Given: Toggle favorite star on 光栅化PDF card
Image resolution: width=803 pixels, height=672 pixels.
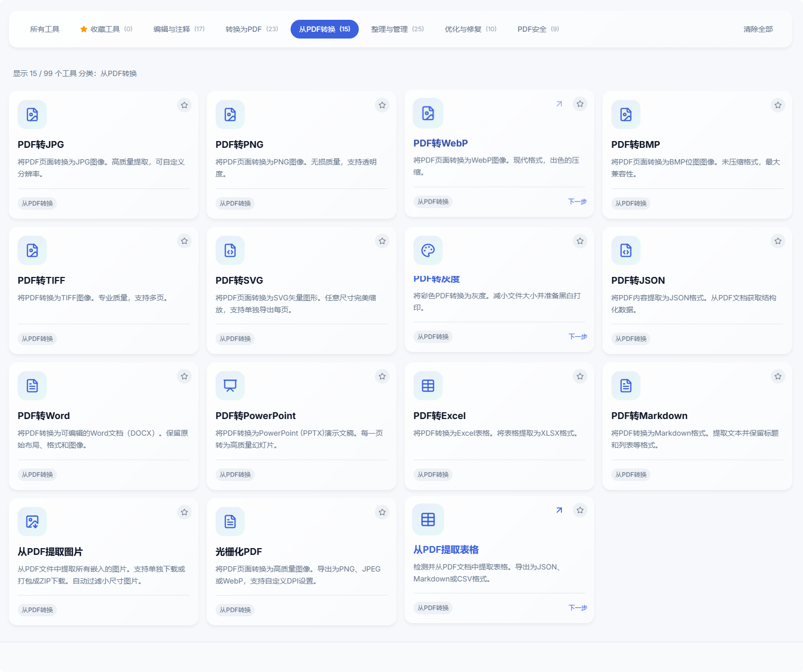Looking at the screenshot, I should point(382,512).
